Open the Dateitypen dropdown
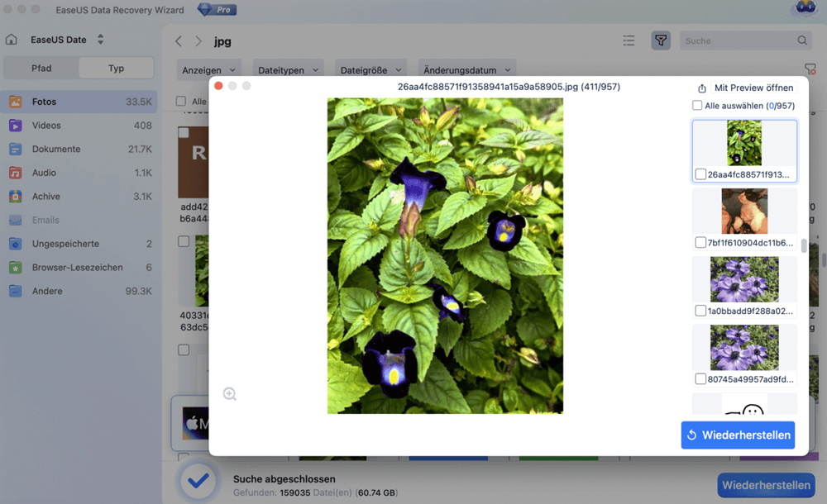 [x=288, y=69]
